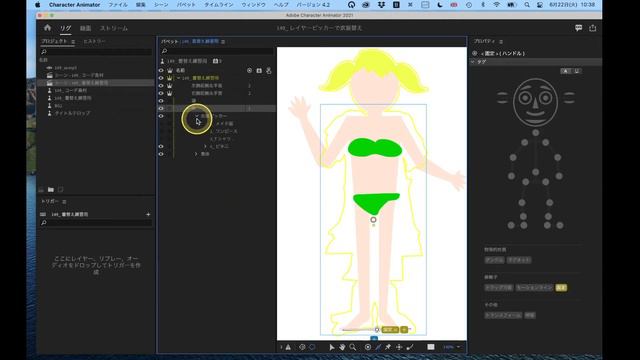Open the トリガー panel menu
Image resolution: width=640 pixels, height=360 pixels.
point(64,201)
